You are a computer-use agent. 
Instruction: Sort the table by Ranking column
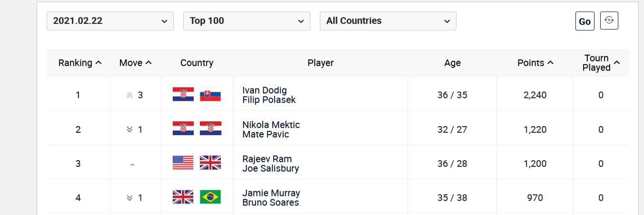tap(80, 63)
